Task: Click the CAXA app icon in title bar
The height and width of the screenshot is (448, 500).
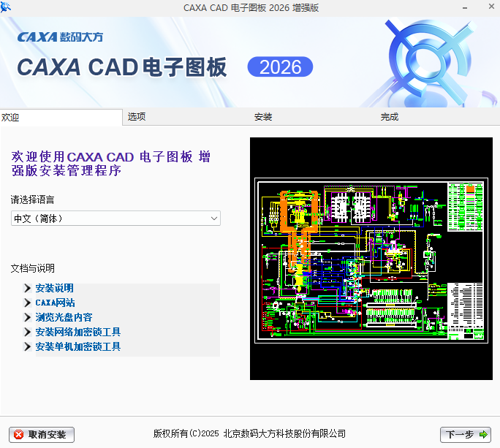Action: pyautogui.click(x=7, y=7)
